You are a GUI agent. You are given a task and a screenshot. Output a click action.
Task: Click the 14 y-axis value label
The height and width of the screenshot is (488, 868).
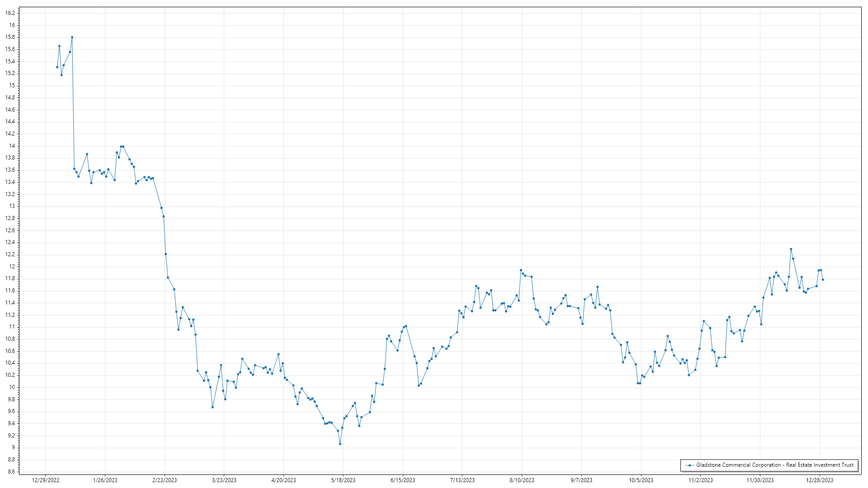pos(12,146)
